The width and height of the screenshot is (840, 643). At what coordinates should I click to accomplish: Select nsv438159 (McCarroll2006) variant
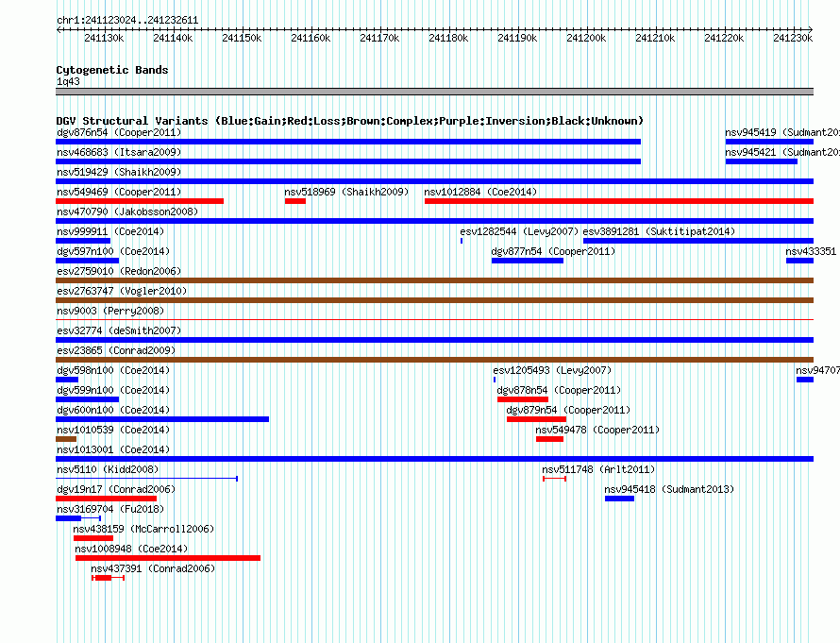click(x=93, y=538)
